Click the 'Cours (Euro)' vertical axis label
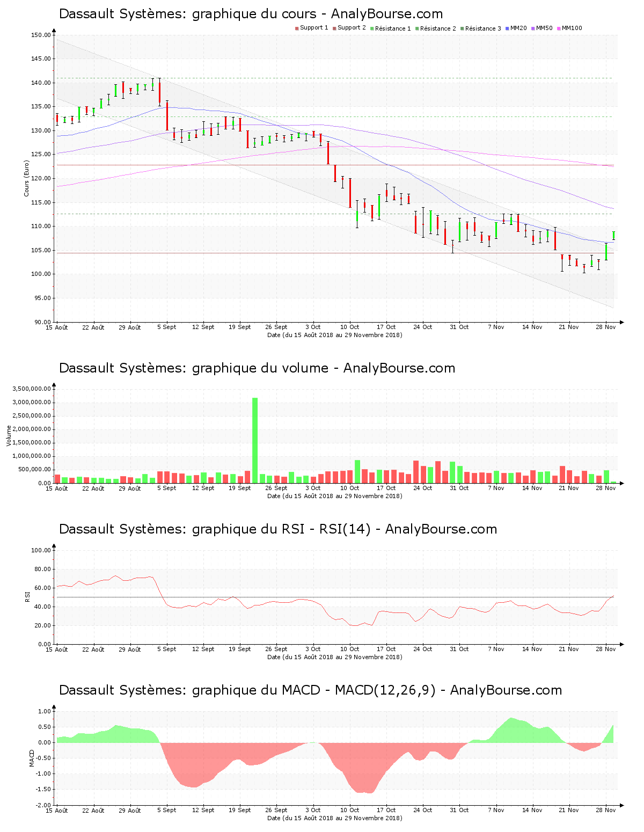The height and width of the screenshot is (832, 644). click(x=26, y=178)
